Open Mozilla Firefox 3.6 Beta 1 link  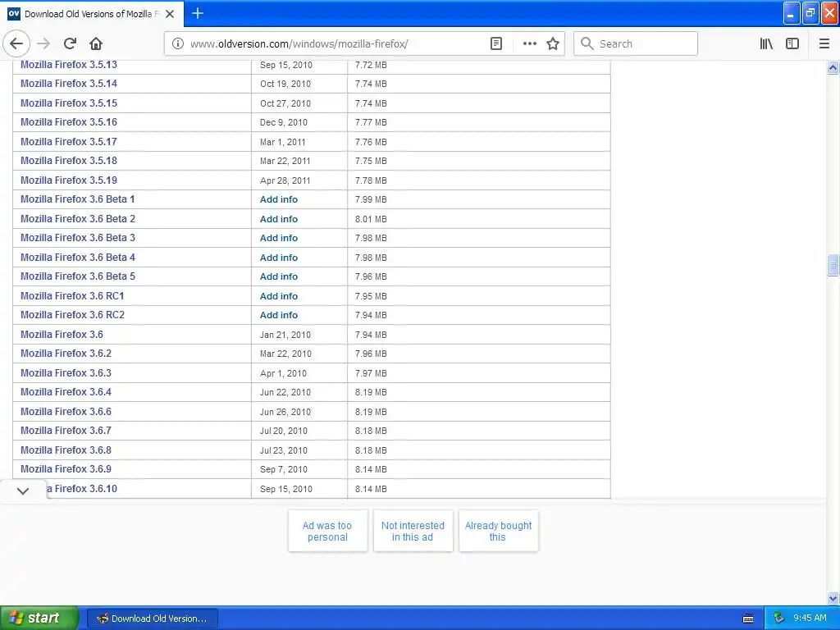click(78, 199)
